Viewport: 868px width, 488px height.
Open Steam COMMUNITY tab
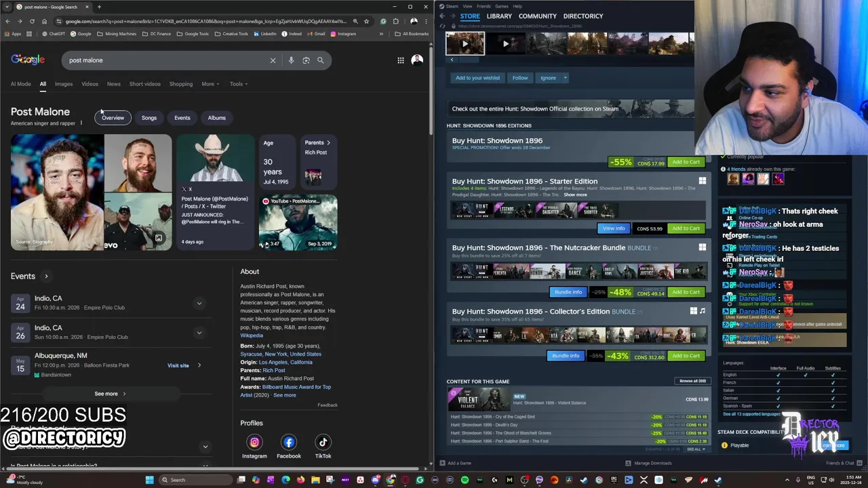click(538, 16)
